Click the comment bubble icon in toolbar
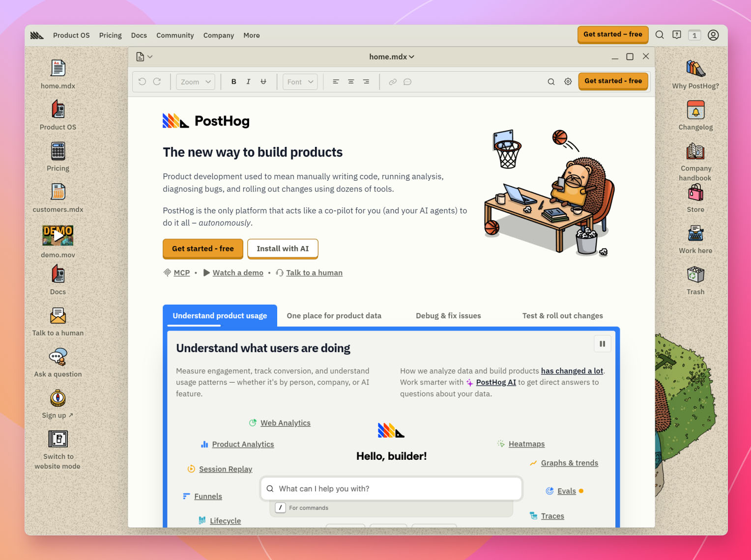Image resolution: width=751 pixels, height=560 pixels. point(407,82)
